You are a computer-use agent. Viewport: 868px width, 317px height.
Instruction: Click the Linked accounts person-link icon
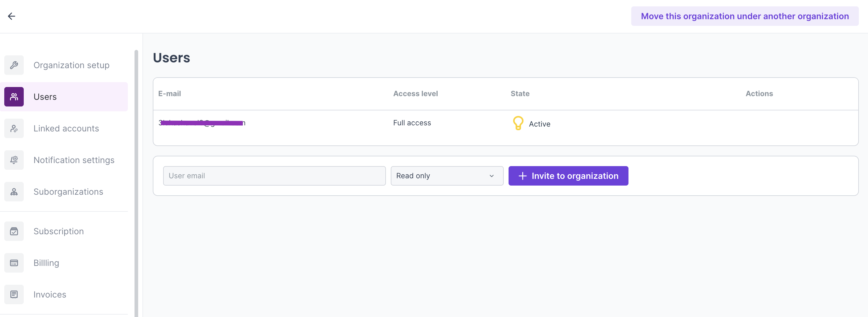click(x=14, y=128)
